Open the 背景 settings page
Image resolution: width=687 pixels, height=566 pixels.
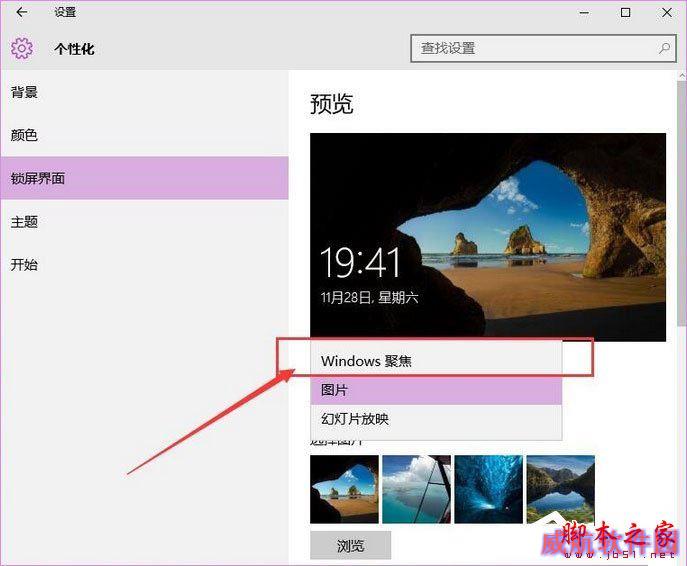point(145,92)
